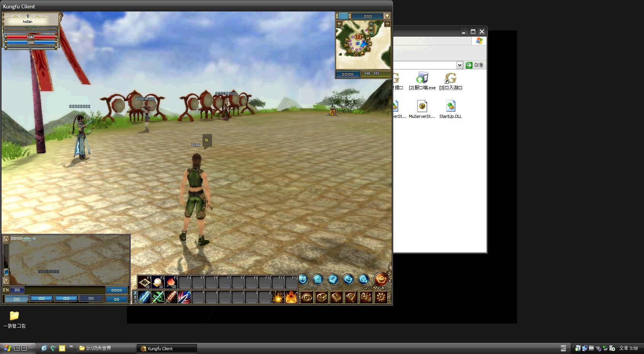Click hellan name in chat log
The height and width of the screenshot is (354, 644).
point(26,238)
